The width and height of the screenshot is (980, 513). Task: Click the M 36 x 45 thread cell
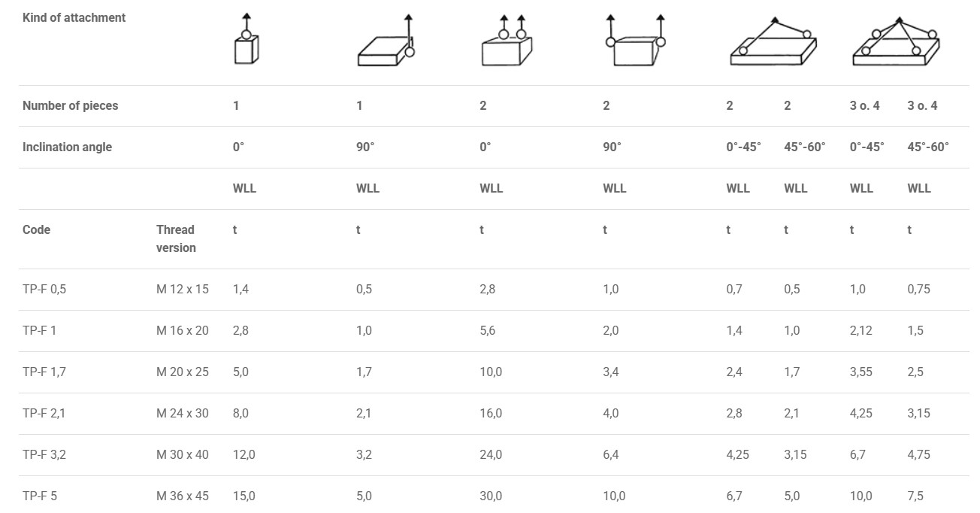tap(183, 496)
